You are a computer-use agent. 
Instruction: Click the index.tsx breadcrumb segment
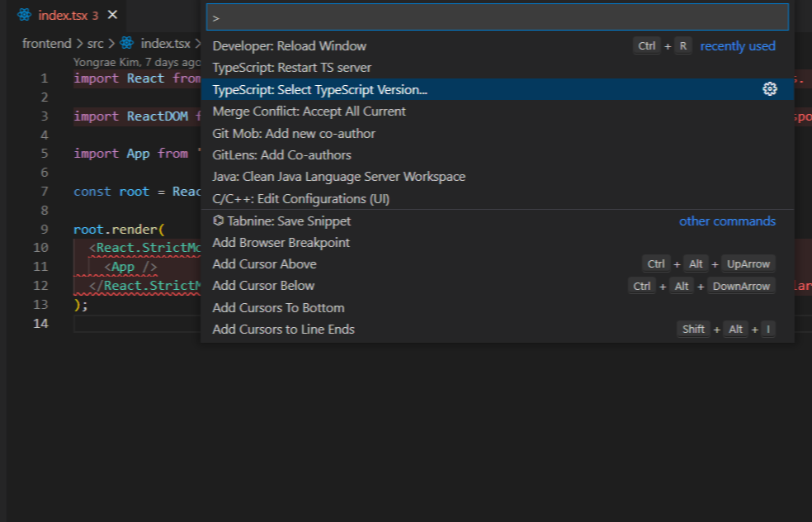(165, 44)
